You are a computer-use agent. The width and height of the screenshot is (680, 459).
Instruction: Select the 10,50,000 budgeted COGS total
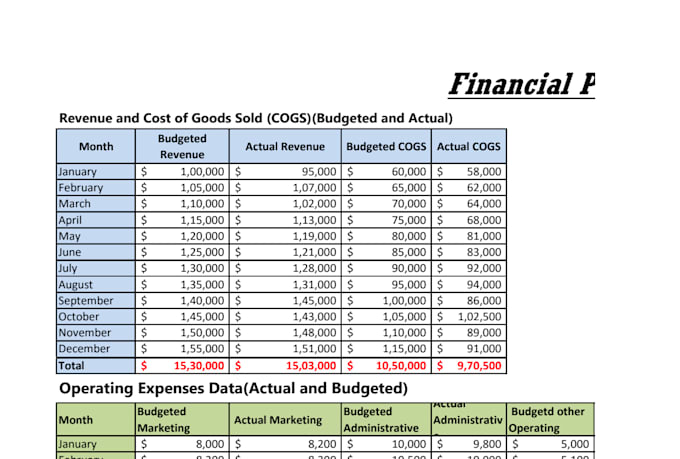[x=386, y=366]
